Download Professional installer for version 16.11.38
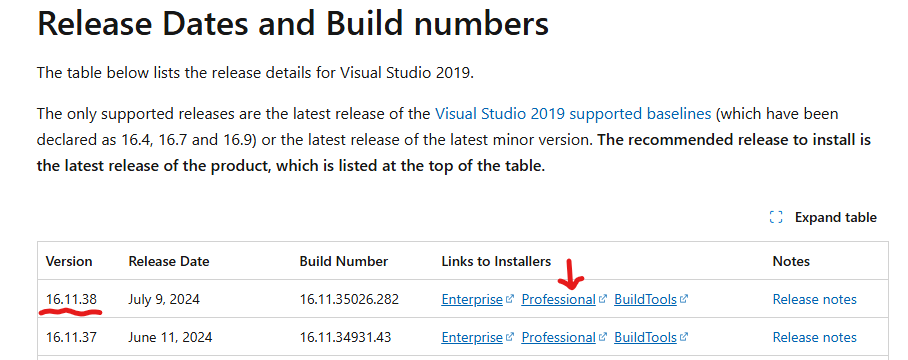The image size is (908, 360). pyautogui.click(x=559, y=300)
